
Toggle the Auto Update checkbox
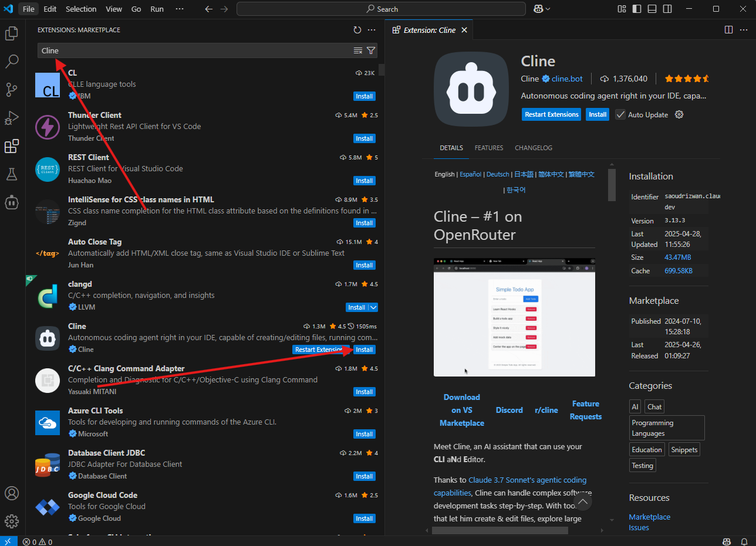(x=620, y=115)
